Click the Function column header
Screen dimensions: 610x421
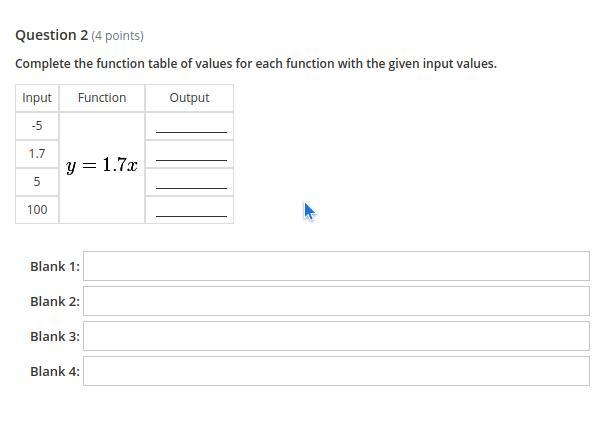pos(102,98)
